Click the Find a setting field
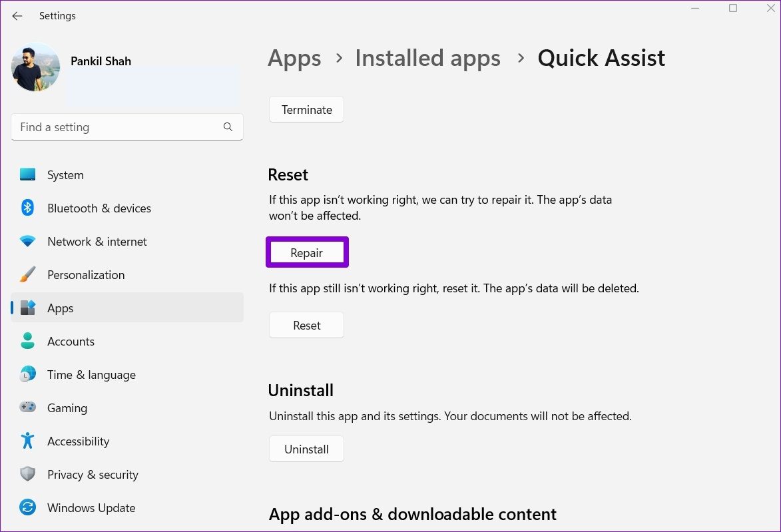 coord(127,127)
